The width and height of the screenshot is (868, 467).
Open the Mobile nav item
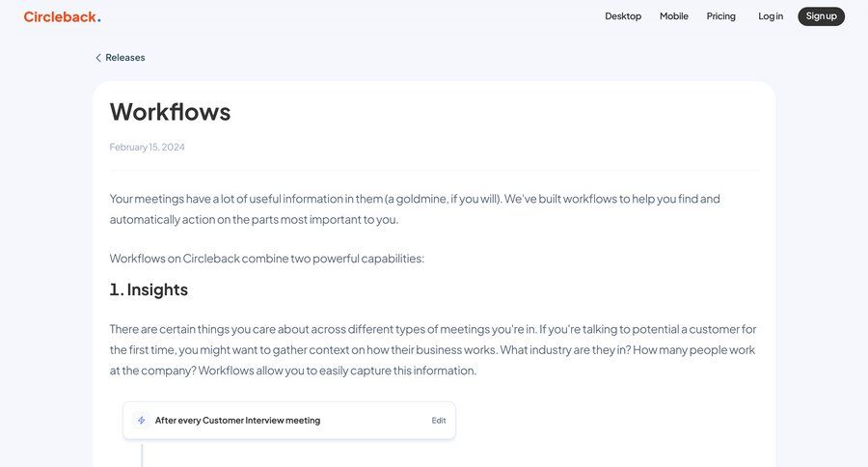(674, 16)
